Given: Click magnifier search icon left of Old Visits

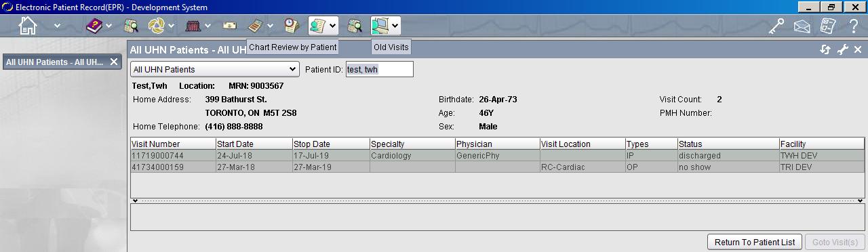Looking at the screenshot, I should click(x=355, y=26).
